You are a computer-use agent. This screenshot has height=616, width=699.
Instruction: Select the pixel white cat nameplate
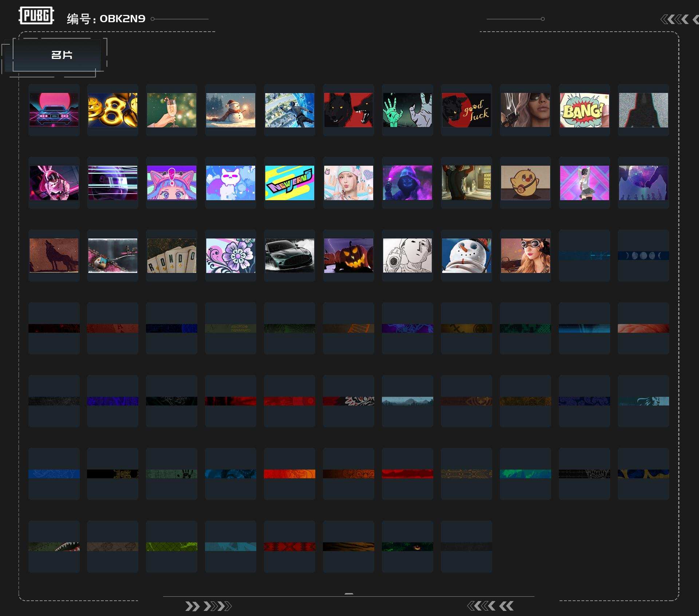pyautogui.click(x=231, y=183)
